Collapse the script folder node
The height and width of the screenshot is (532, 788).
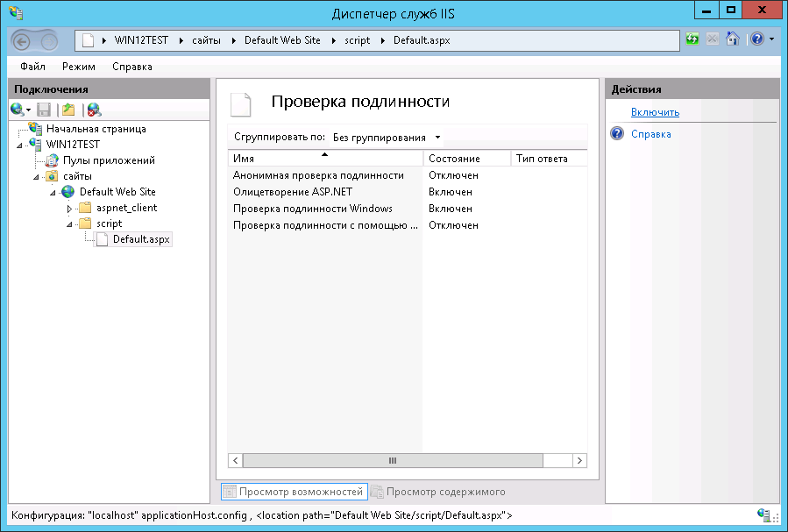tap(69, 224)
